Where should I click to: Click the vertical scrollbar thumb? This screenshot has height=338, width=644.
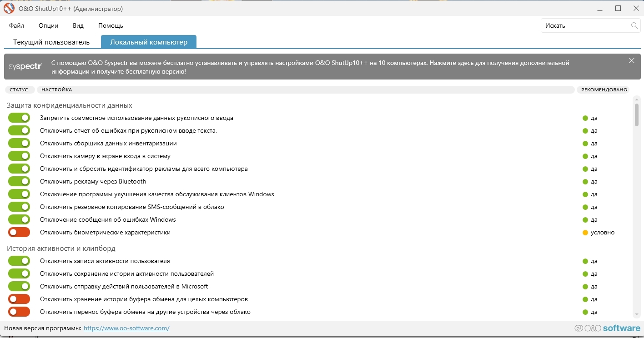[x=637, y=114]
